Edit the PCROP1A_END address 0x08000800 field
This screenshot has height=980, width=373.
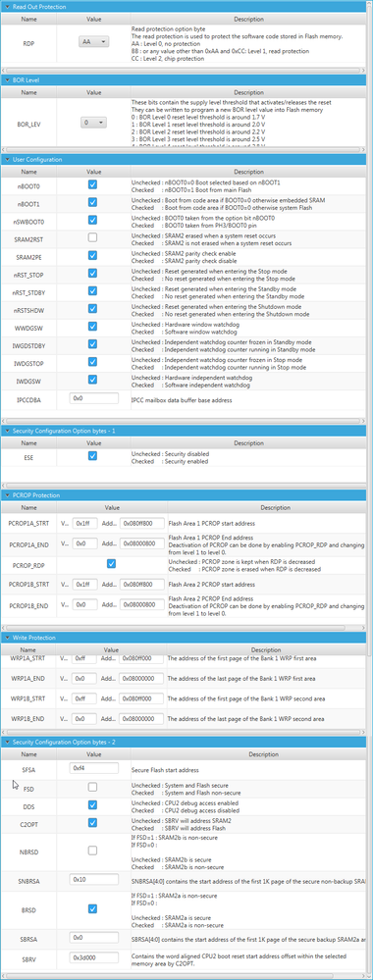[141, 544]
